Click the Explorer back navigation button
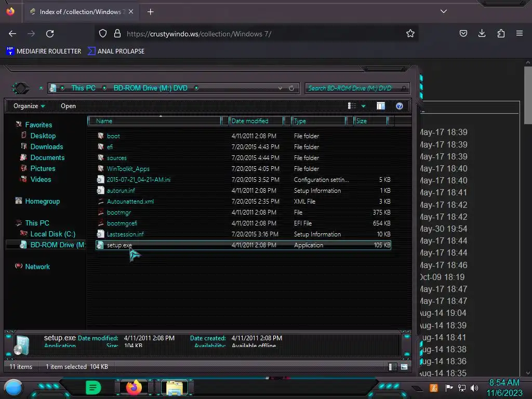The height and width of the screenshot is (399, 532). pos(21,88)
